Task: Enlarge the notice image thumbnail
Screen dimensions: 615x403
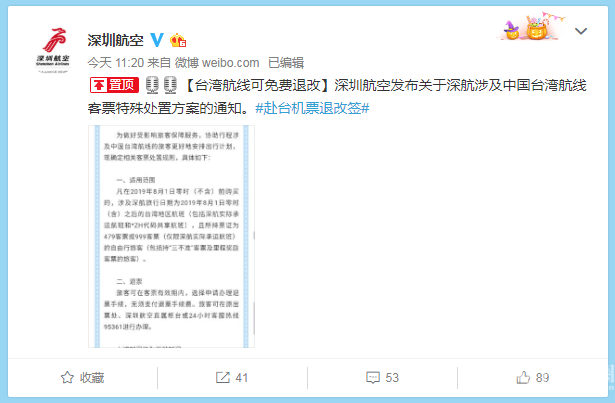Action: (171, 236)
